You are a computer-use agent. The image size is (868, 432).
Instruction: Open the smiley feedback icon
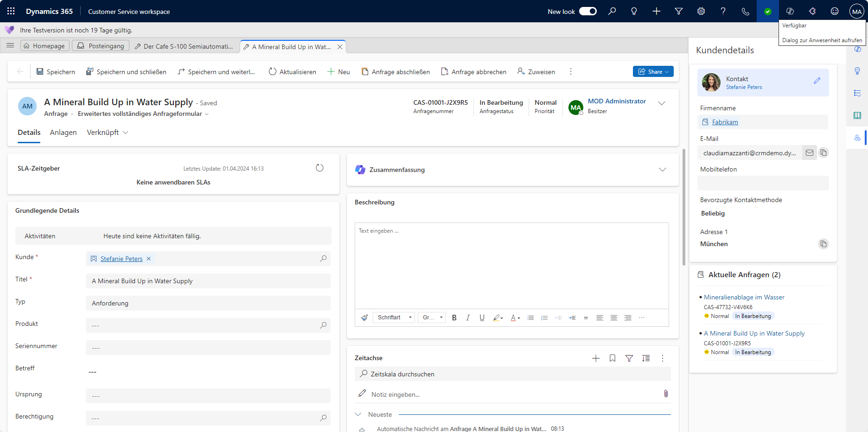point(835,11)
